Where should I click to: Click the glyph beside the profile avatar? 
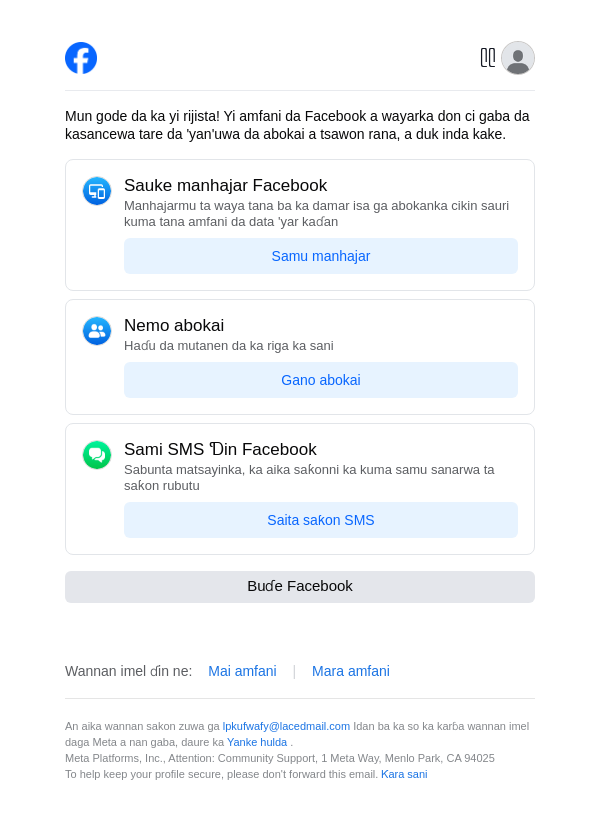coord(488,58)
